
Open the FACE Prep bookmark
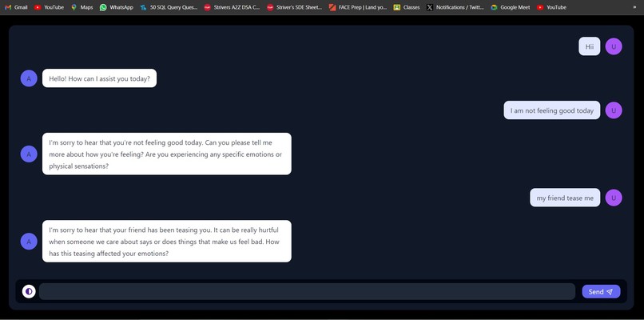(x=358, y=7)
